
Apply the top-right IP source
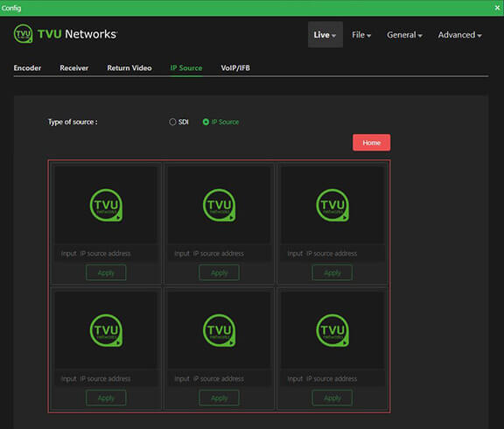coord(332,272)
